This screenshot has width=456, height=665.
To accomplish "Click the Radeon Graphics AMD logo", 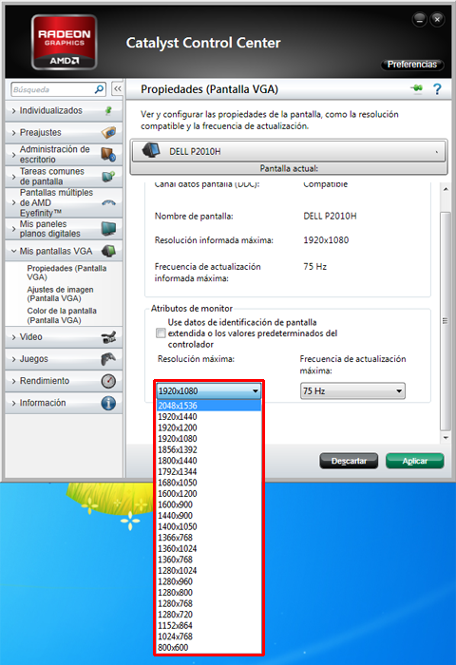I will coord(64,42).
